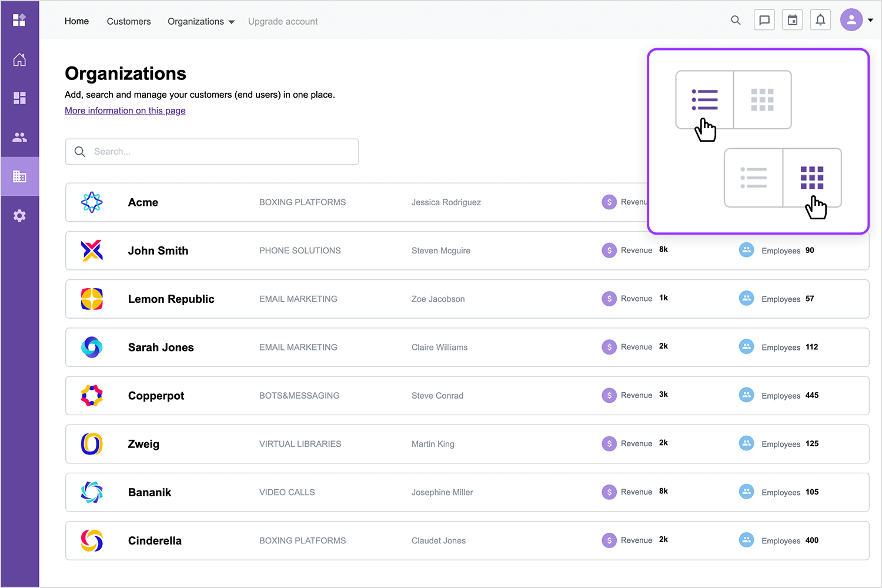Go to Customers in top navigation
Image resolution: width=882 pixels, height=588 pixels.
click(x=129, y=21)
